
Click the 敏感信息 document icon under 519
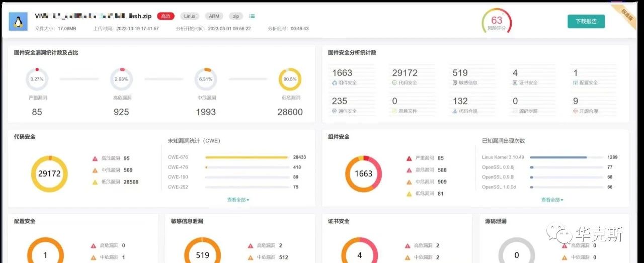[455, 82]
